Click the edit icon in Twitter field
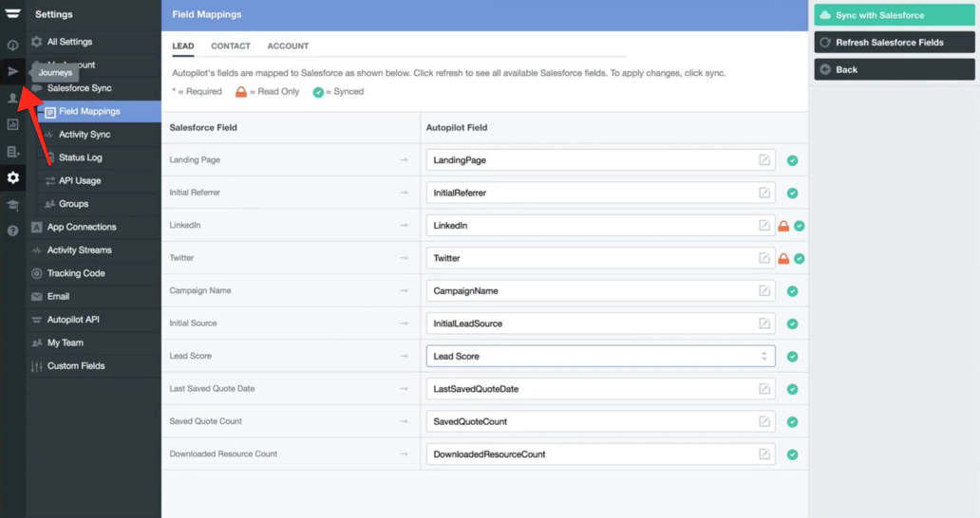Image resolution: width=980 pixels, height=518 pixels. 764,258
